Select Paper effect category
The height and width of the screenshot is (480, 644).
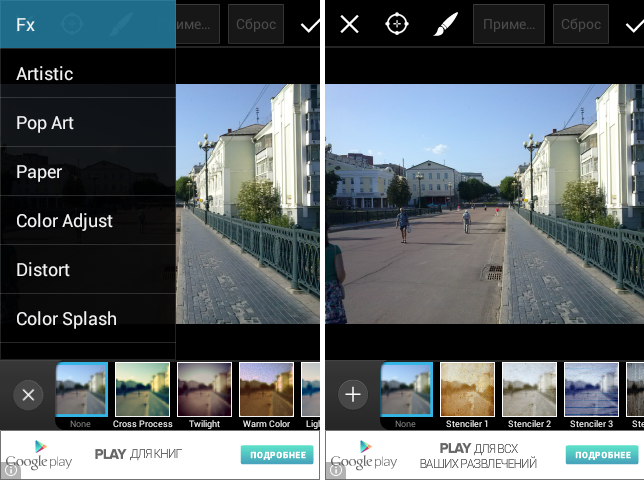[87, 172]
